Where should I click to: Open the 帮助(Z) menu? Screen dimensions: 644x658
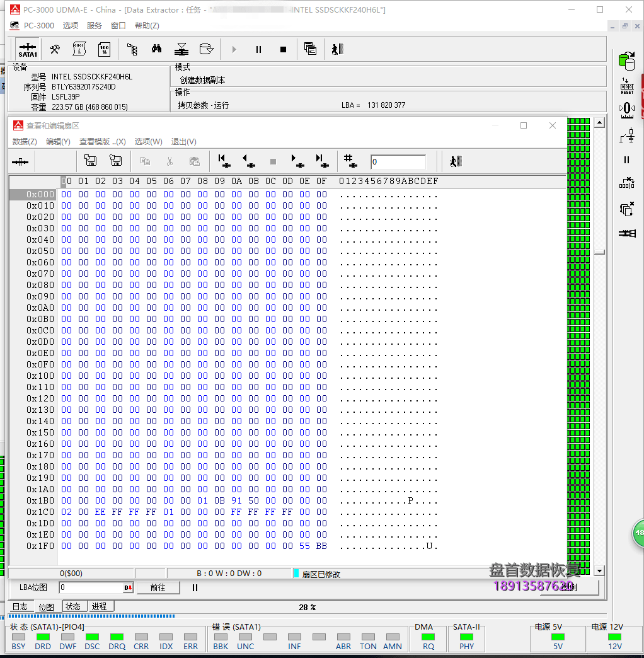click(x=147, y=26)
